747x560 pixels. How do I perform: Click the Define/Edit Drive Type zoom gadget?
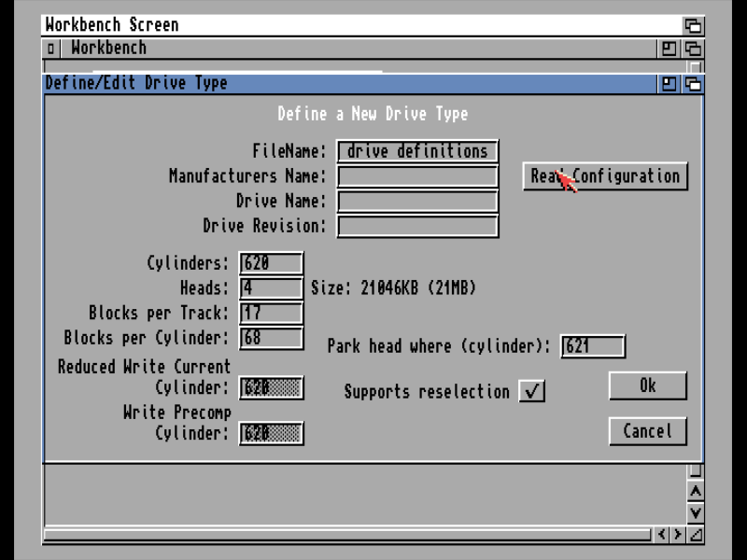(669, 84)
